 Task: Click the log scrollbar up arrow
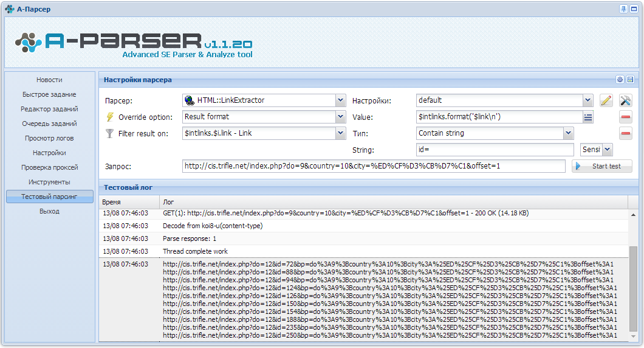click(632, 215)
